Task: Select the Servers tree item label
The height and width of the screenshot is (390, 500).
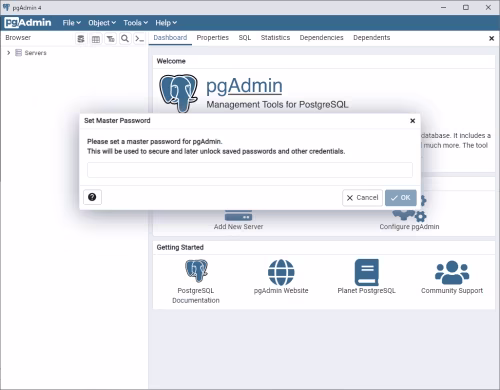Action: click(x=35, y=53)
